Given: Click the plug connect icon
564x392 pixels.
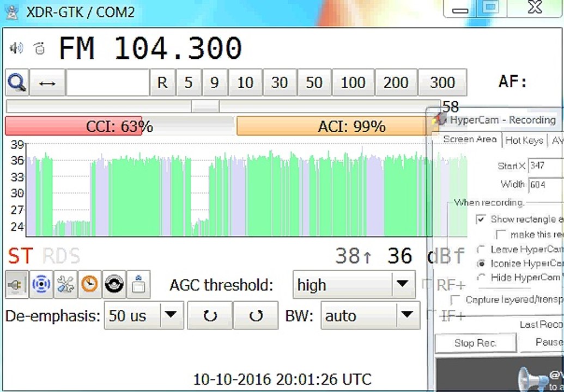Looking at the screenshot, I should 16,285.
